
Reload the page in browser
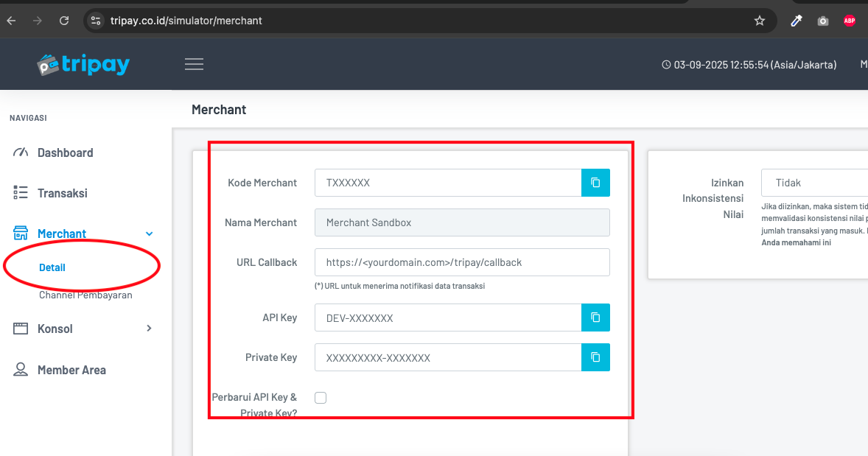coord(64,21)
